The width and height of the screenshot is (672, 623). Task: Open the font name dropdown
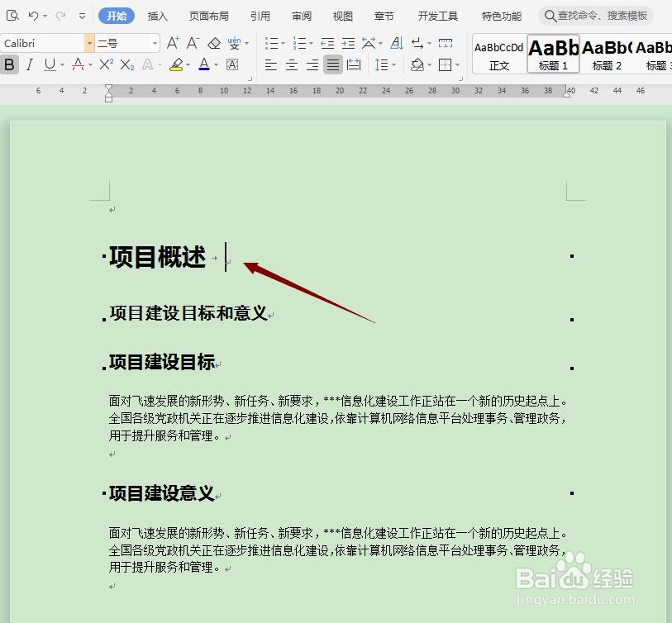88,42
